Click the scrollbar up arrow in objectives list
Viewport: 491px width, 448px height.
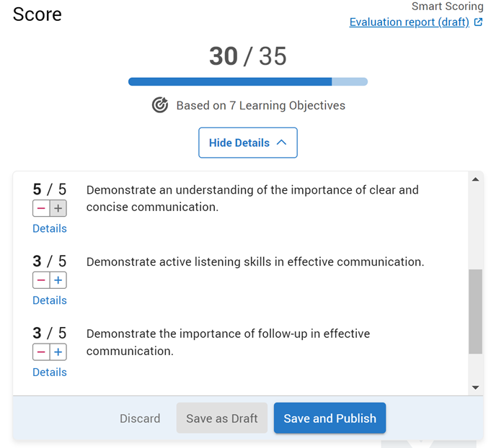(475, 179)
